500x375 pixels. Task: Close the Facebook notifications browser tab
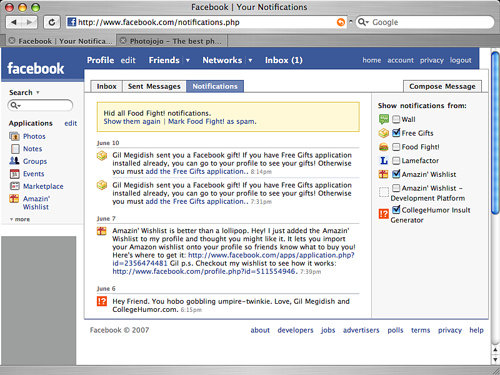coord(12,41)
